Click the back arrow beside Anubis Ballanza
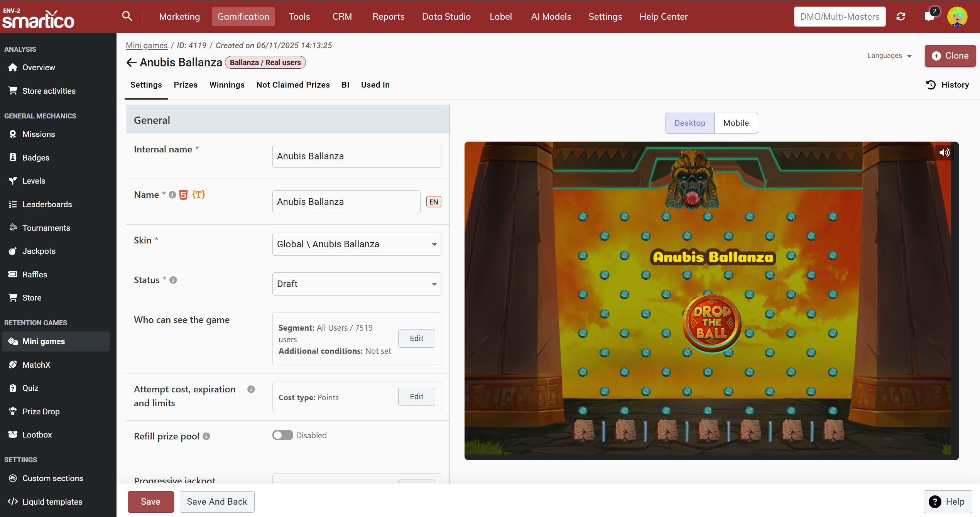The image size is (980, 517). point(131,63)
